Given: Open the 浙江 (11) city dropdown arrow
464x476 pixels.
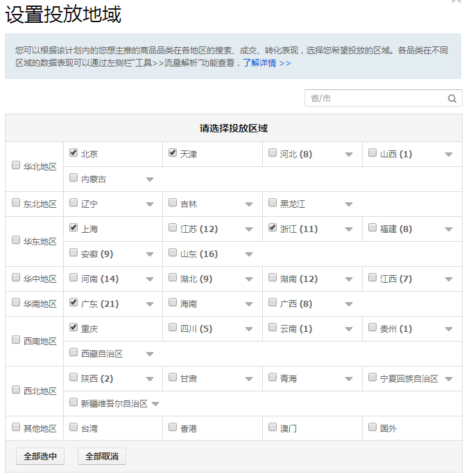Looking at the screenshot, I should coord(349,229).
